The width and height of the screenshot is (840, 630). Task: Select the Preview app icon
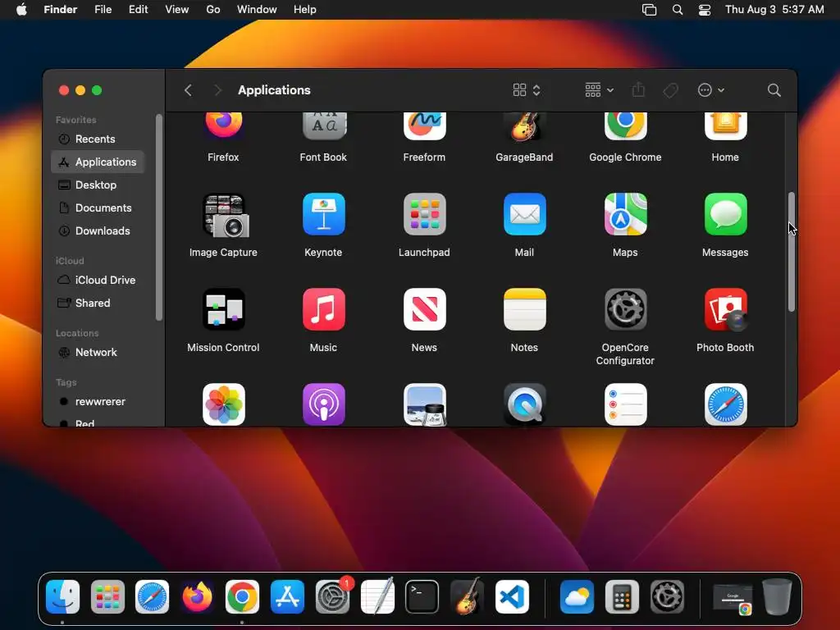pyautogui.click(x=424, y=404)
